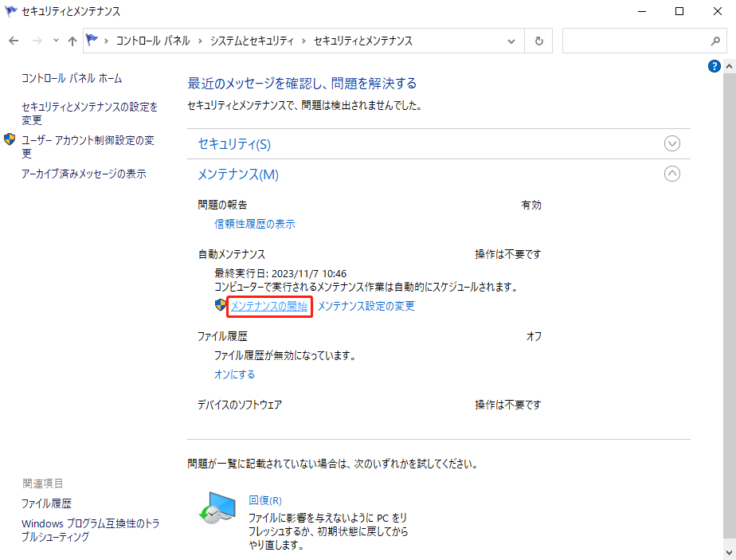
Task: Click the 問題の報告 label
Action: pyautogui.click(x=222, y=205)
